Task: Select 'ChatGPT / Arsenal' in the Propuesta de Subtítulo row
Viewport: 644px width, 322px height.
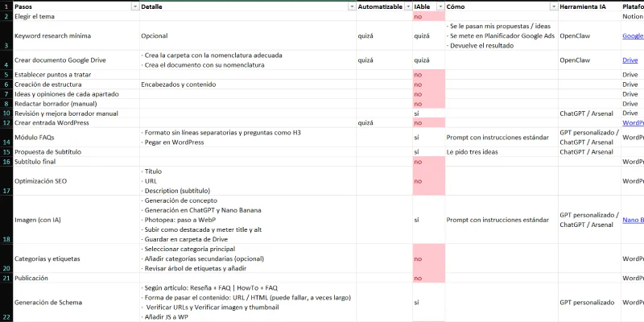Action: click(x=589, y=152)
